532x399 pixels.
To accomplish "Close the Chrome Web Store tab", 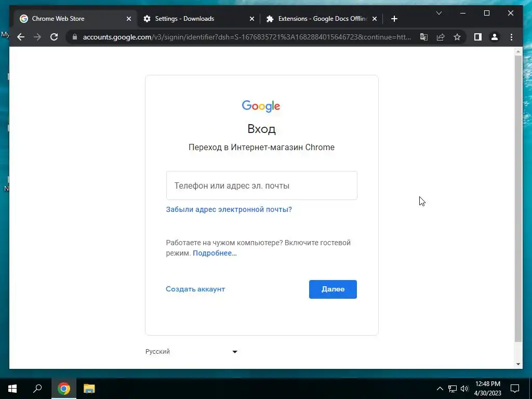I will click(129, 19).
